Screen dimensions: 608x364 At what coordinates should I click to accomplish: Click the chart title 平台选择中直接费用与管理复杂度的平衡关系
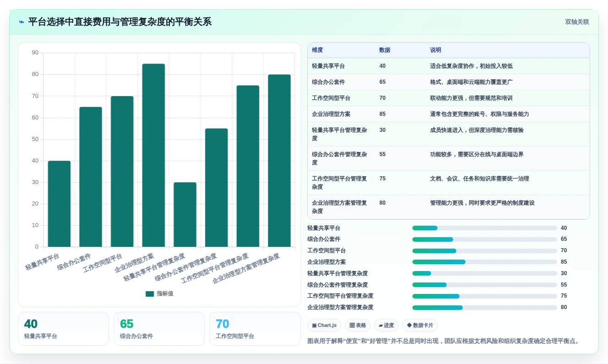pos(120,22)
